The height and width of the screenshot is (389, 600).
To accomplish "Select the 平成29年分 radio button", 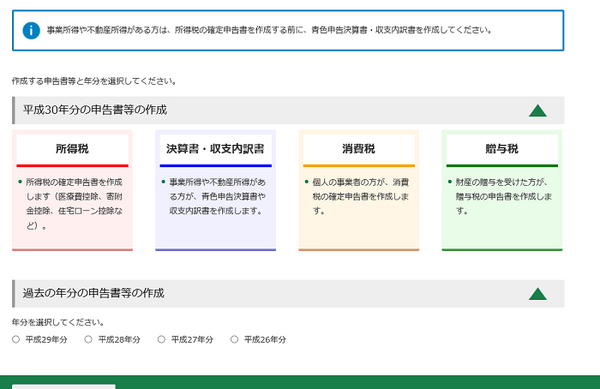I will pyautogui.click(x=16, y=339).
